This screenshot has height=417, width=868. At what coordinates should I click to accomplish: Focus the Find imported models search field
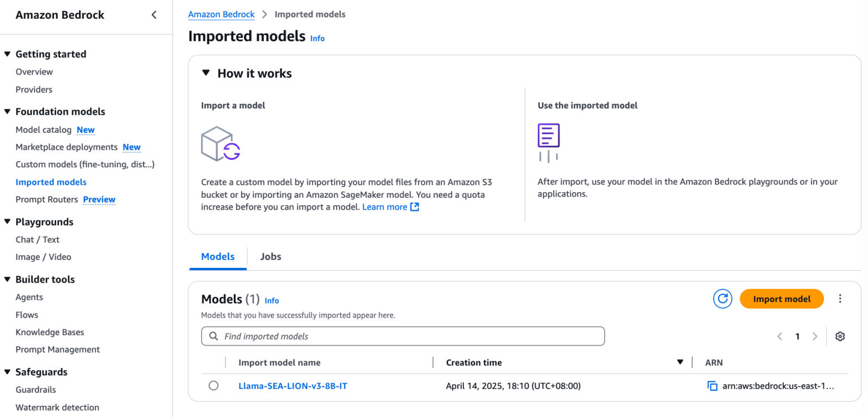coord(403,336)
